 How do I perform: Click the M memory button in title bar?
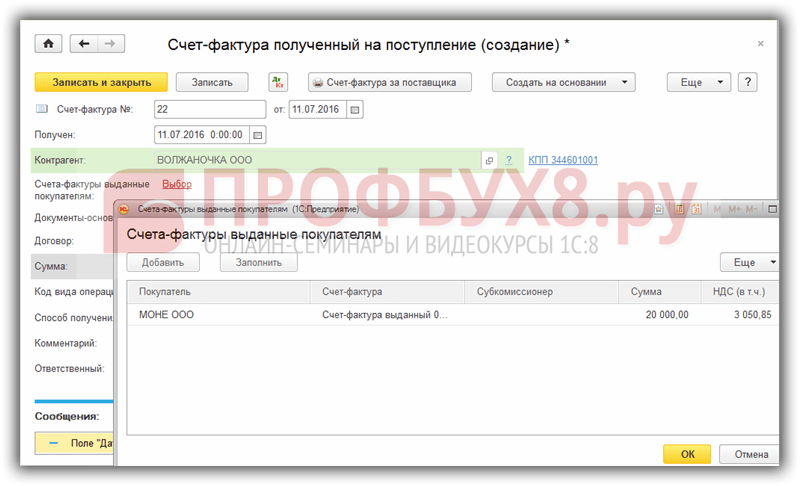(x=717, y=209)
